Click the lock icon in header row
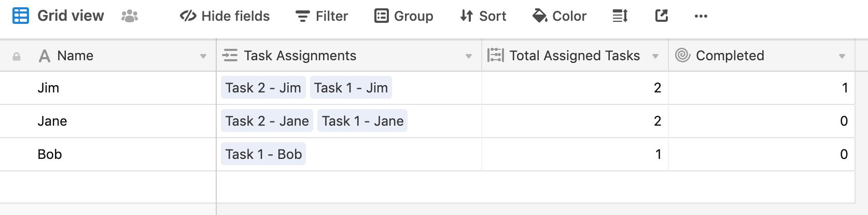Screen dimensions: 868x215 pyautogui.click(x=17, y=57)
